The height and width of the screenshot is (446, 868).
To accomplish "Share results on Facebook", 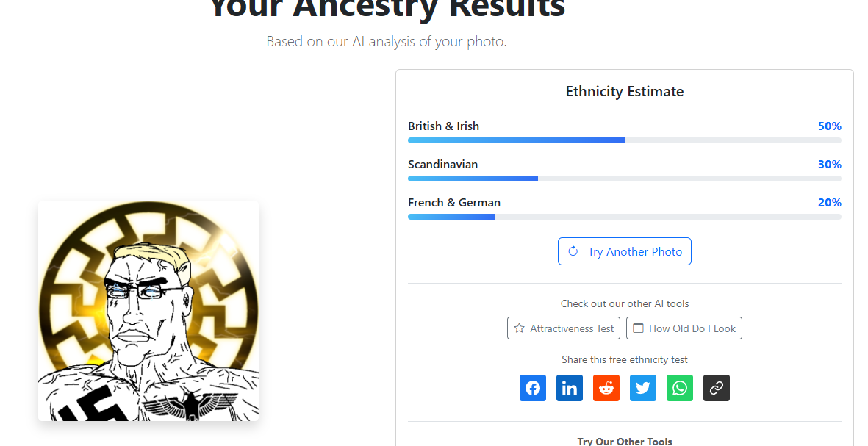I will [x=533, y=388].
